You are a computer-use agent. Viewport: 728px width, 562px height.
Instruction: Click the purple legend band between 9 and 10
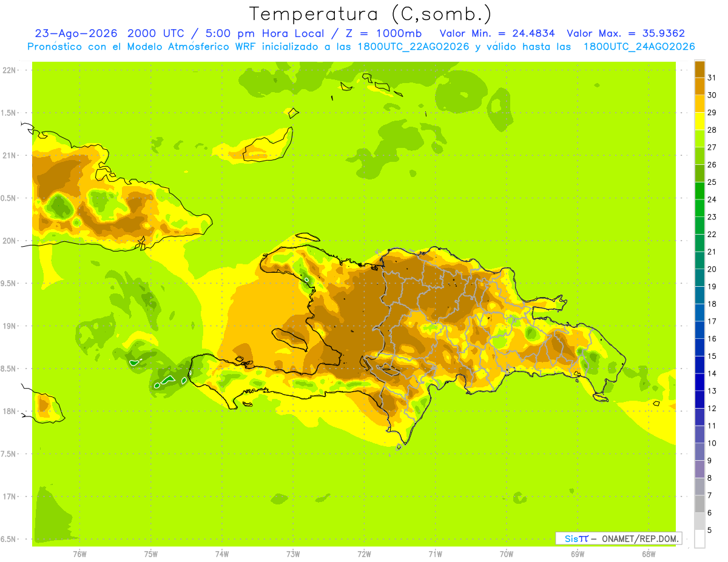point(699,452)
